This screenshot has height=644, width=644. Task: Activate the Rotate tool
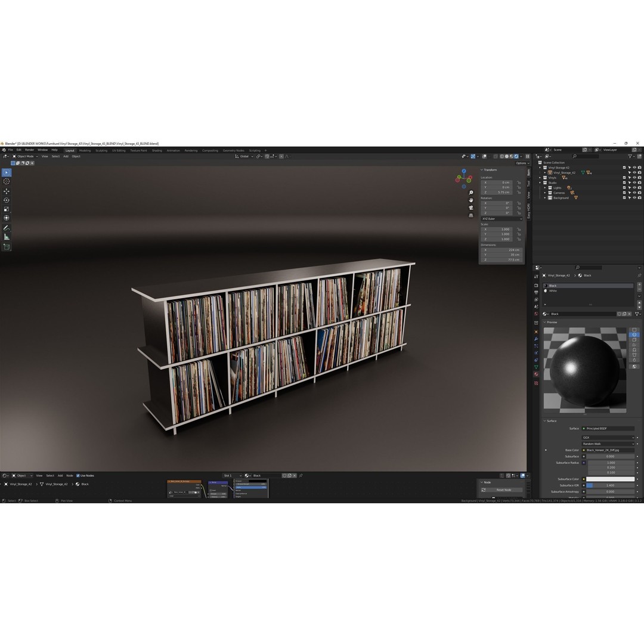(x=7, y=200)
